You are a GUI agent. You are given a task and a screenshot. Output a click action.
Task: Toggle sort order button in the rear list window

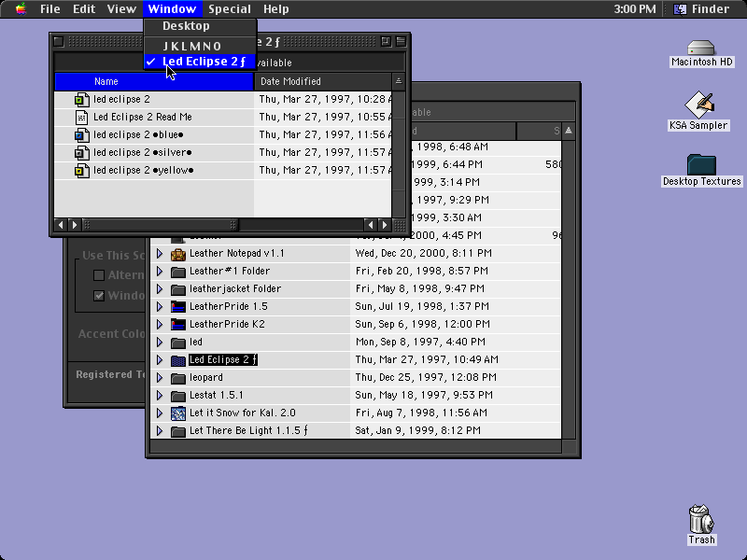point(569,131)
